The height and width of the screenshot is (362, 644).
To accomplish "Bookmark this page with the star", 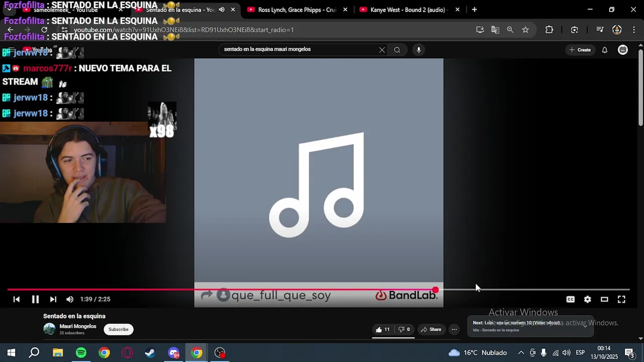I will (x=525, y=30).
